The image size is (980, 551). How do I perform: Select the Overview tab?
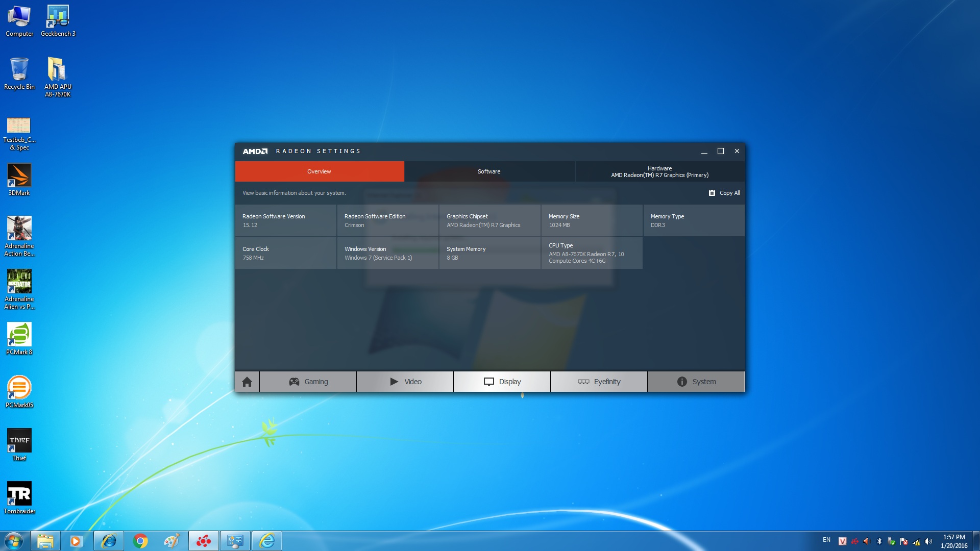click(x=320, y=171)
